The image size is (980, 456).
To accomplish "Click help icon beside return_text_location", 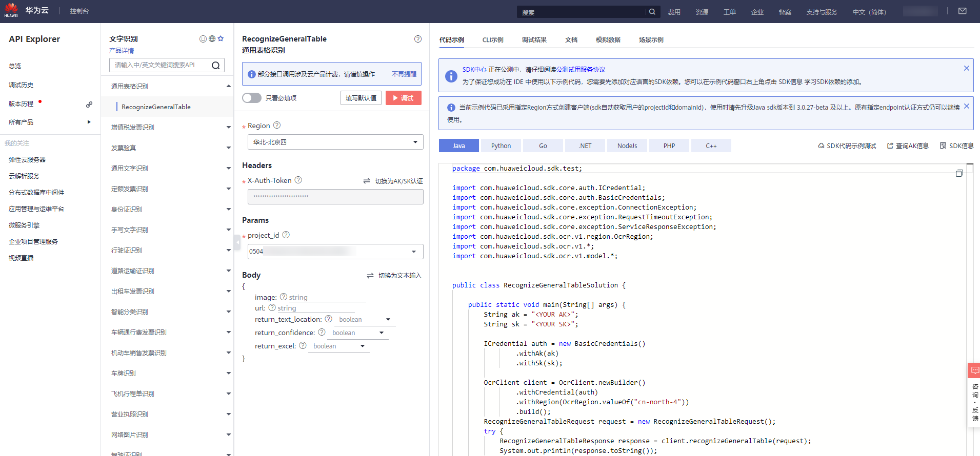I will point(329,319).
